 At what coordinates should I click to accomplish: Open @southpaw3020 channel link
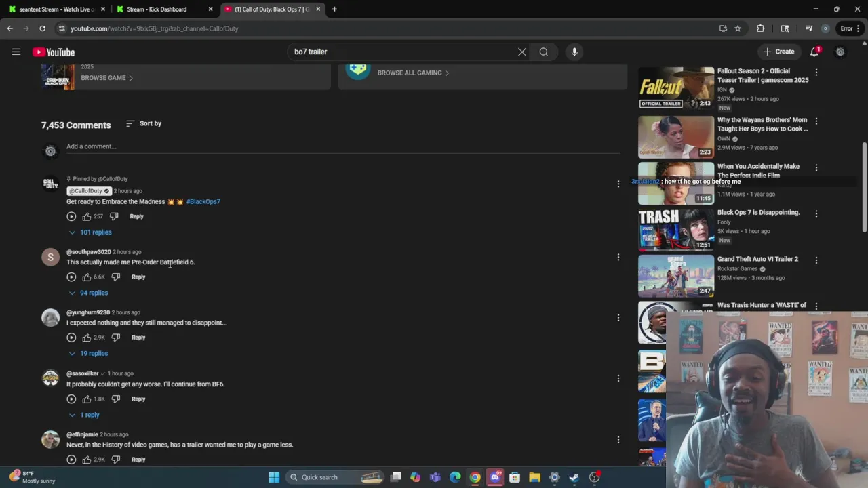88,252
